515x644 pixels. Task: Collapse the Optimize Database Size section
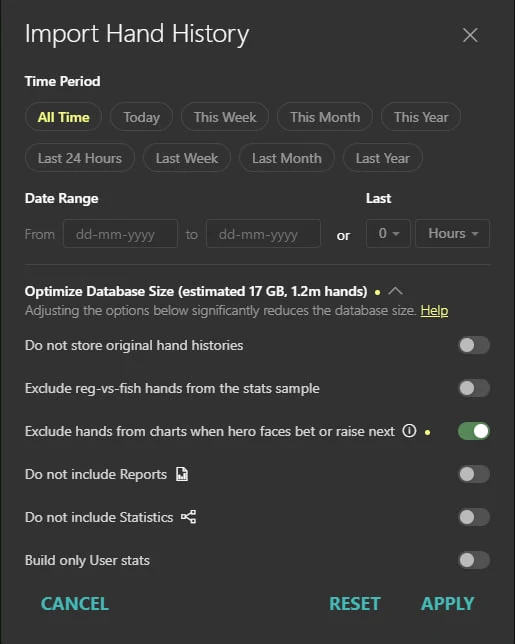[x=395, y=291]
